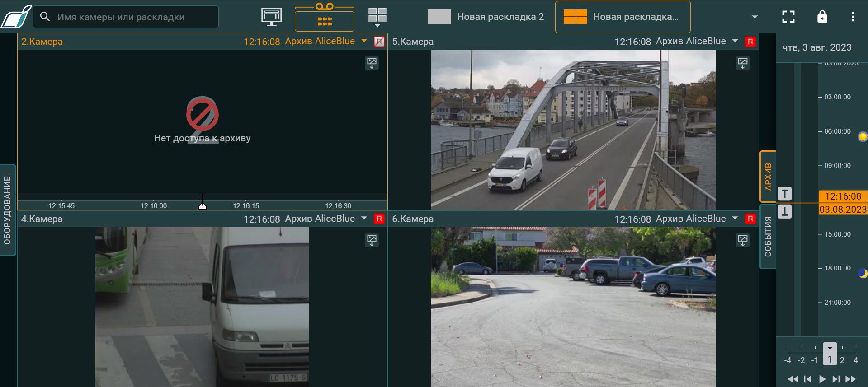
Task: Click the lock icon in the top bar
Action: [x=822, y=17]
